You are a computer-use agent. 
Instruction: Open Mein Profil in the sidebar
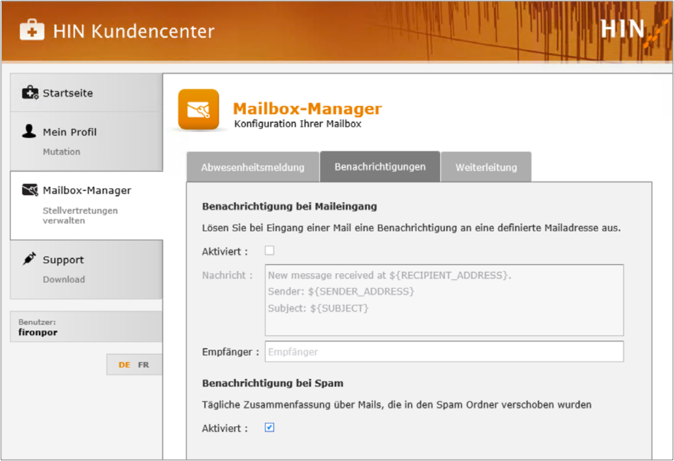click(70, 132)
